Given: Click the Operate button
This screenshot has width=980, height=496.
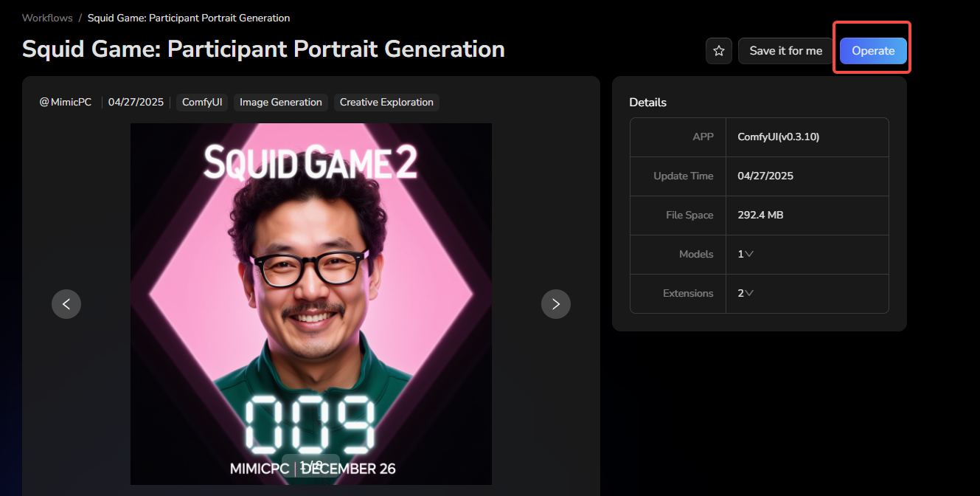Looking at the screenshot, I should coord(873,51).
